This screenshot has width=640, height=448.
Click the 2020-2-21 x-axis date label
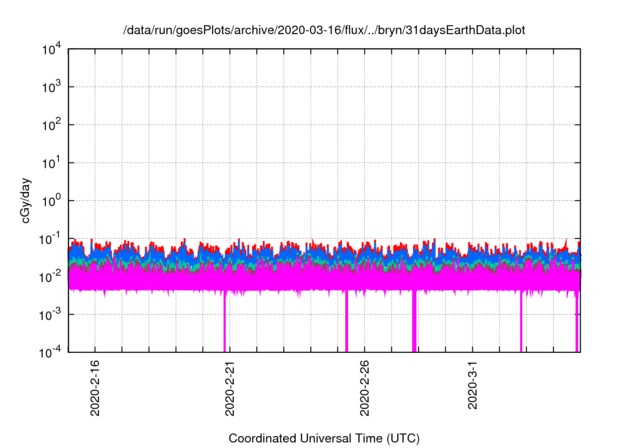tap(230, 388)
